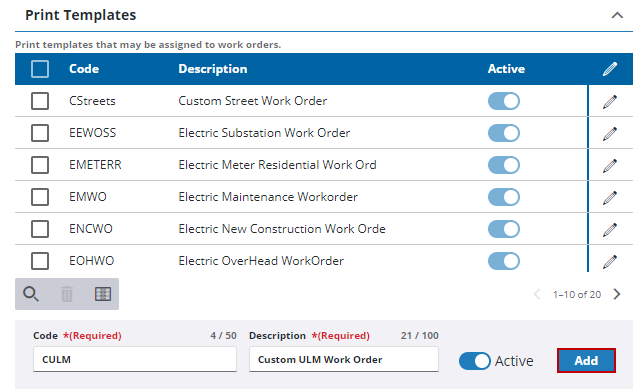Click the Code input field containing CULM
The width and height of the screenshot is (637, 391).
tap(135, 359)
